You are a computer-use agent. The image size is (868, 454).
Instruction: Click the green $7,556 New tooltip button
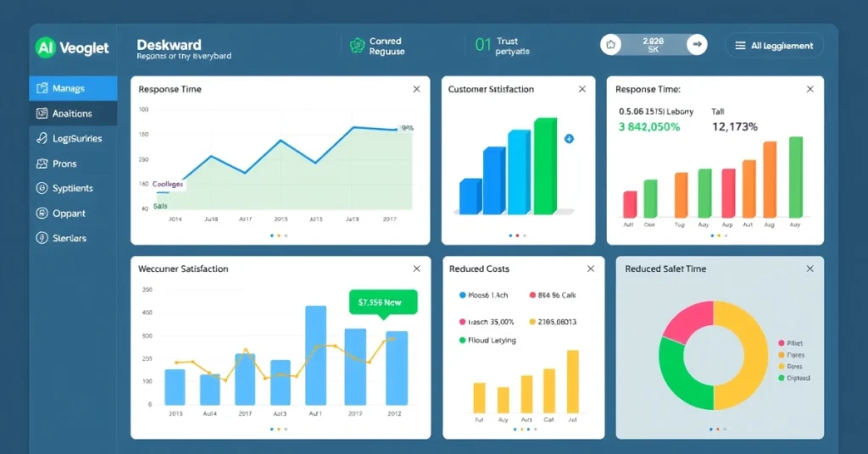(x=382, y=302)
